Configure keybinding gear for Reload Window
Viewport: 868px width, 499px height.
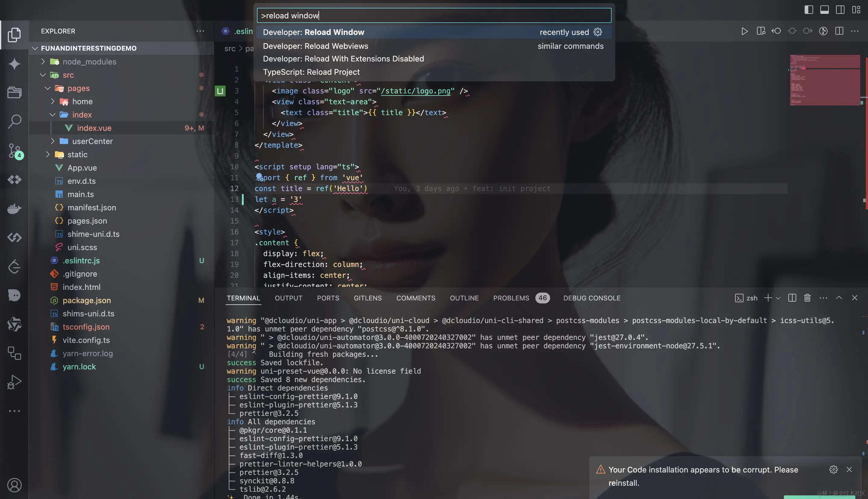[x=598, y=32]
